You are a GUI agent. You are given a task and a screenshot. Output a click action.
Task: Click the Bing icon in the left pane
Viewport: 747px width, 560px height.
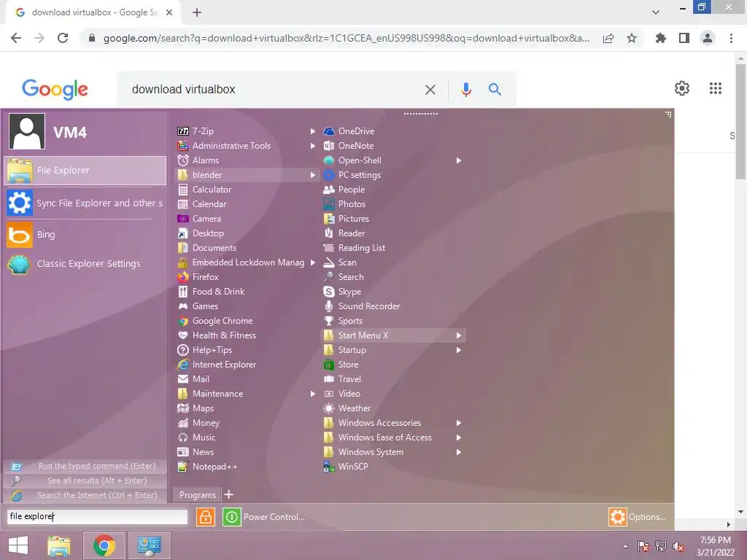pyautogui.click(x=20, y=235)
